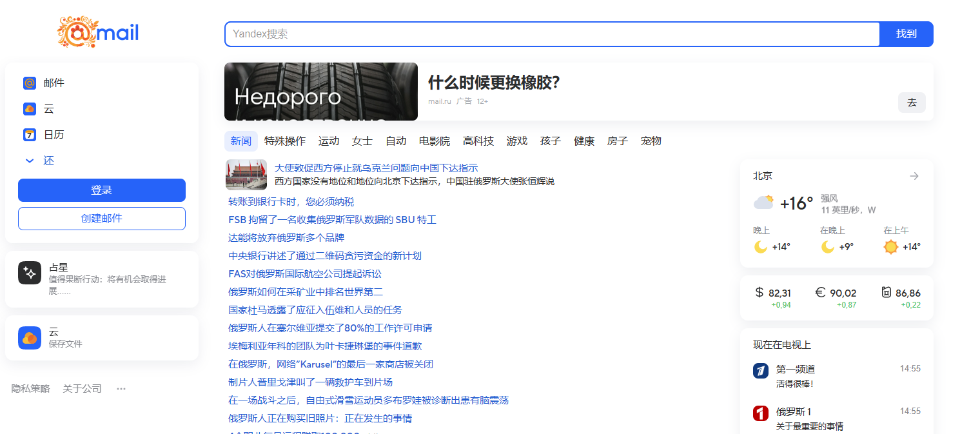The width and height of the screenshot is (980, 434).
Task: Click the 云 保存文件 cloud card icon
Action: pyautogui.click(x=30, y=338)
